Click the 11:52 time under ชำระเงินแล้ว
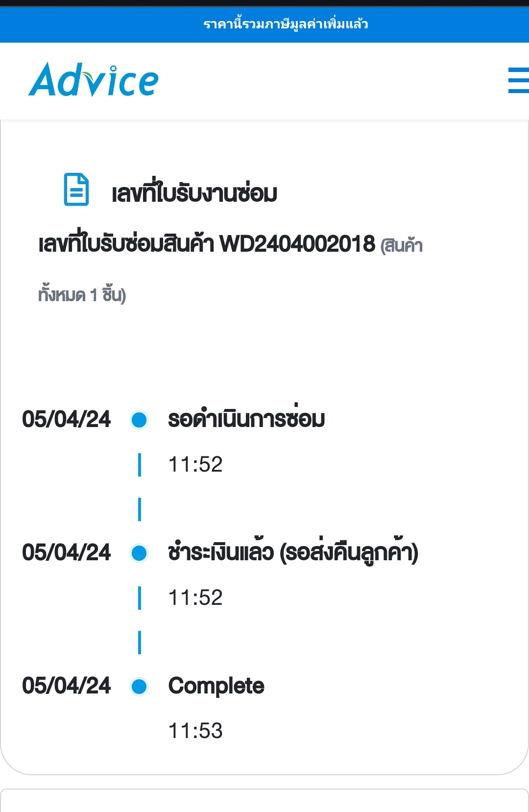529x812 pixels. click(x=195, y=597)
